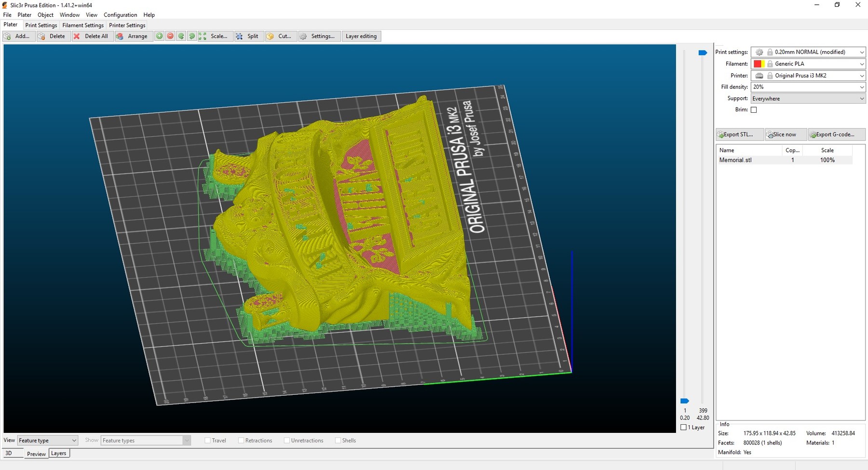
Task: Select Memorial.stl in the object list
Action: coord(735,160)
